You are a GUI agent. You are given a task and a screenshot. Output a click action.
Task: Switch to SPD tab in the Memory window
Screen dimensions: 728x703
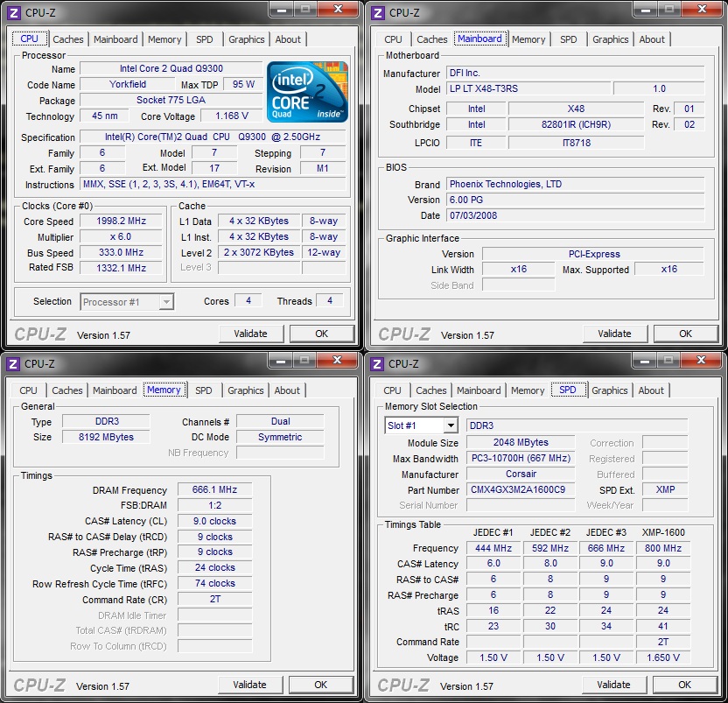point(203,390)
